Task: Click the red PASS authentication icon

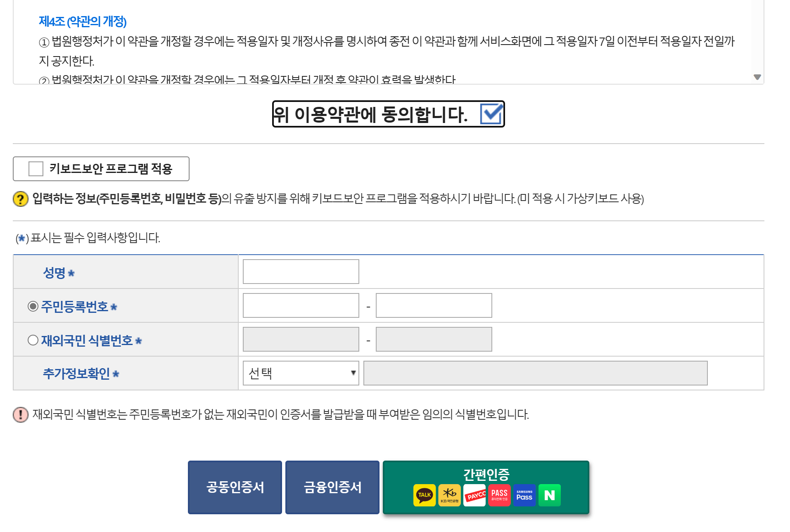Action: pos(499,495)
